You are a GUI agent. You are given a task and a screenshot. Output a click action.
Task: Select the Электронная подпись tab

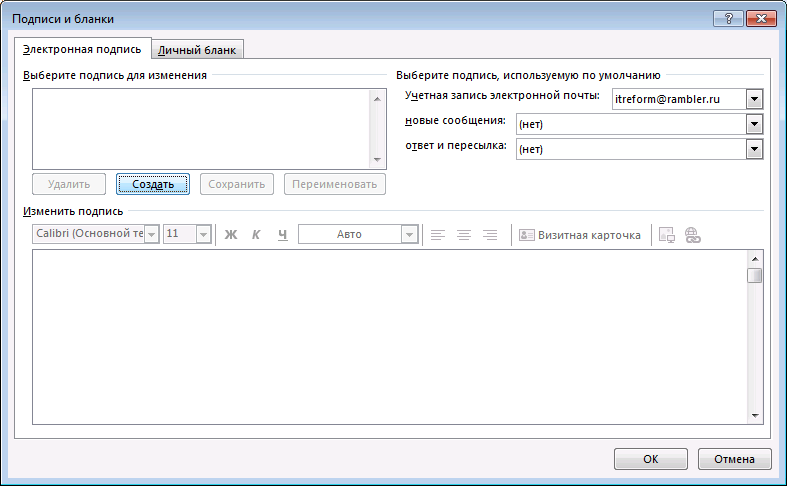82,49
